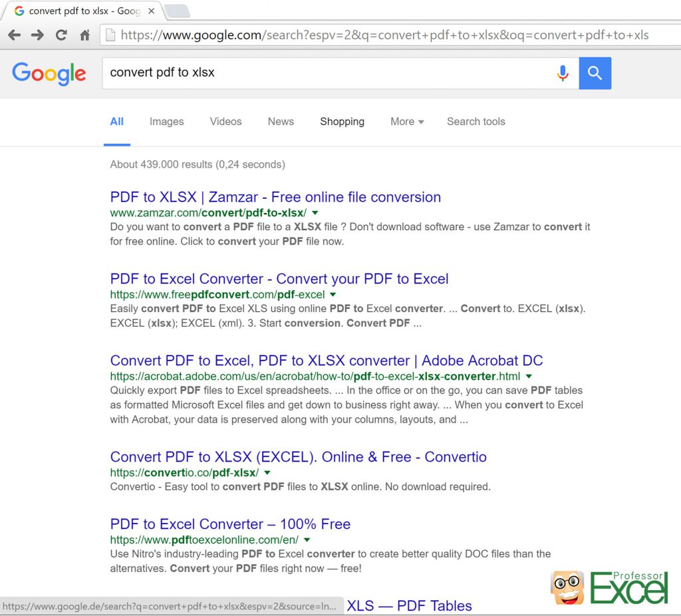Click the https://convertio.co/pdf-xlsx/ URL text
The image size is (681, 616).
[x=185, y=472]
